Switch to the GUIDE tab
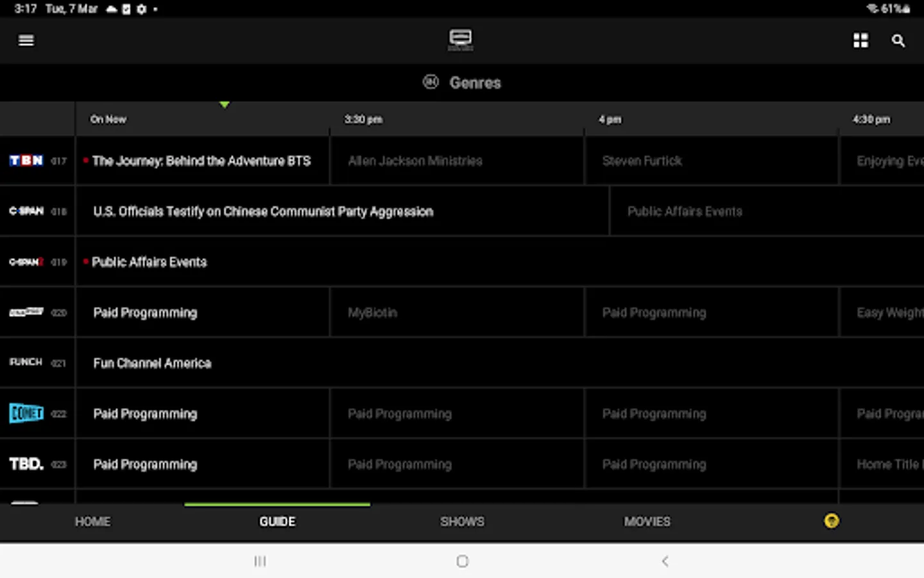924x578 pixels. [x=277, y=521]
